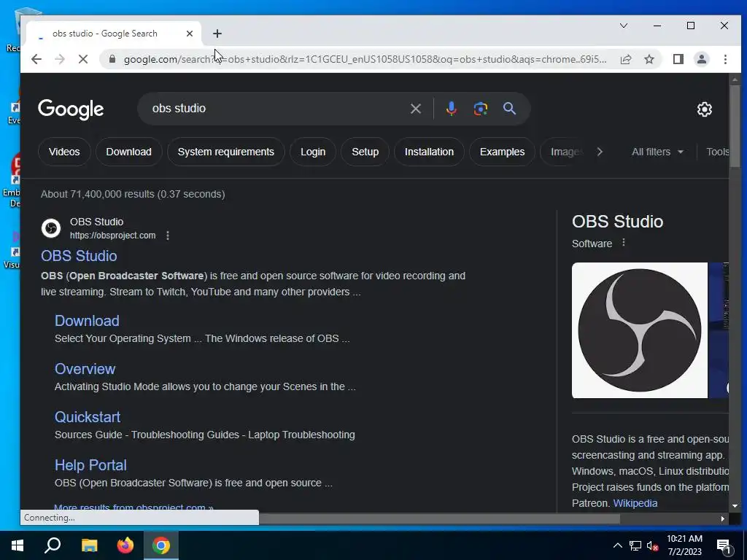Open Google quick settings gear
This screenshot has width=747, height=560.
coord(704,109)
